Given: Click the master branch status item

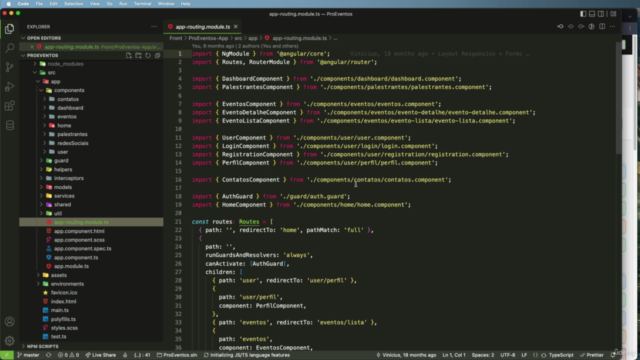Looking at the screenshot, I should [29, 355].
